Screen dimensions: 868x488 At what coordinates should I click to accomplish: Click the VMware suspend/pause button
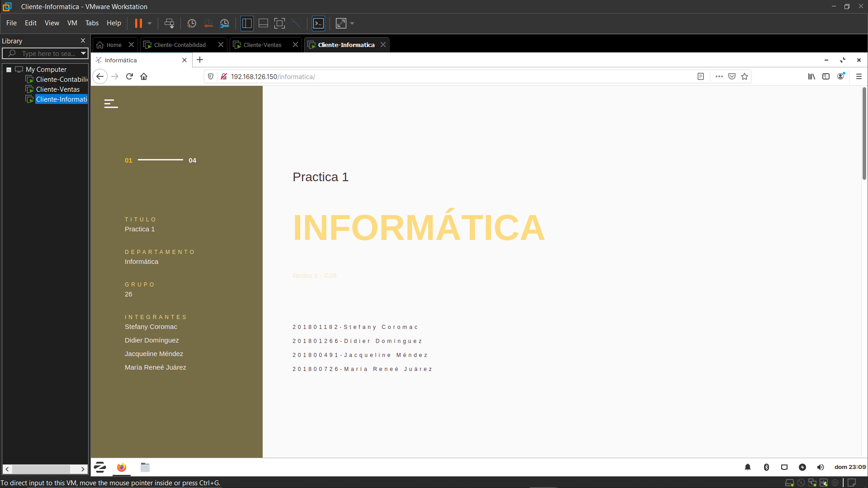(x=138, y=23)
